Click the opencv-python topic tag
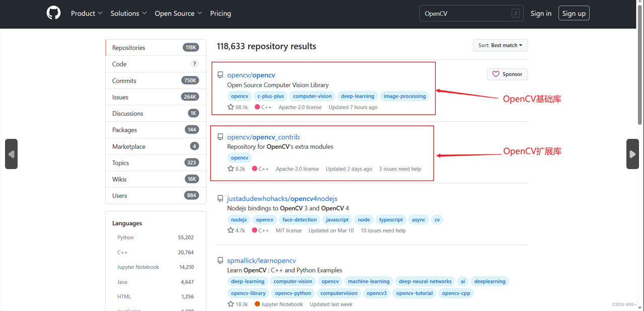 (x=293, y=293)
